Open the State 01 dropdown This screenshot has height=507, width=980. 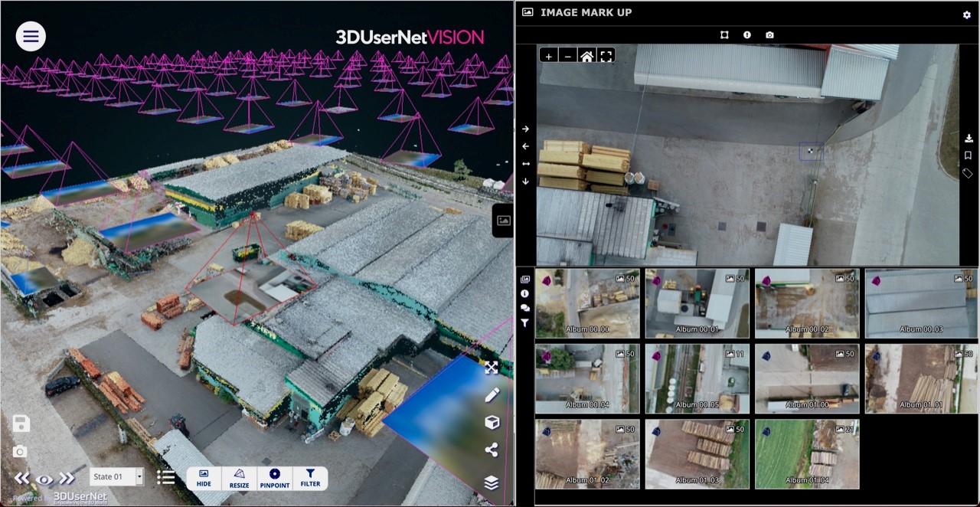[x=116, y=476]
